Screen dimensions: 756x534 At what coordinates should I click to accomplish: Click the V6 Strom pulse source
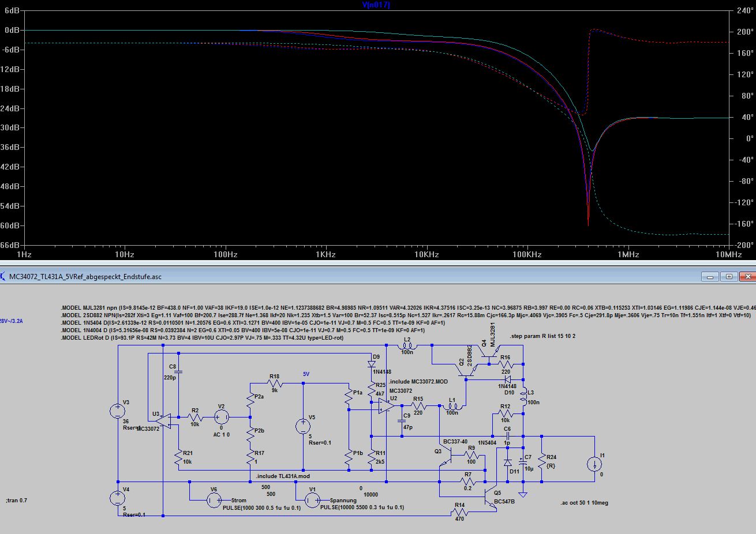point(214,500)
